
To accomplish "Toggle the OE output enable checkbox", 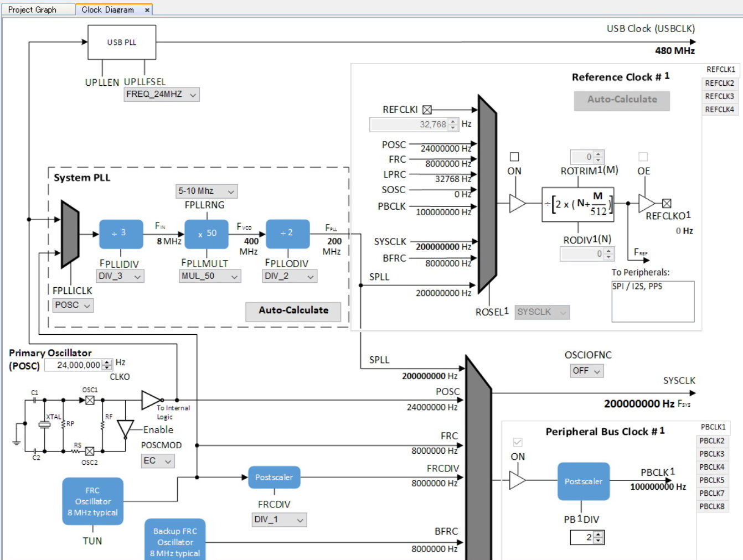I will [643, 157].
